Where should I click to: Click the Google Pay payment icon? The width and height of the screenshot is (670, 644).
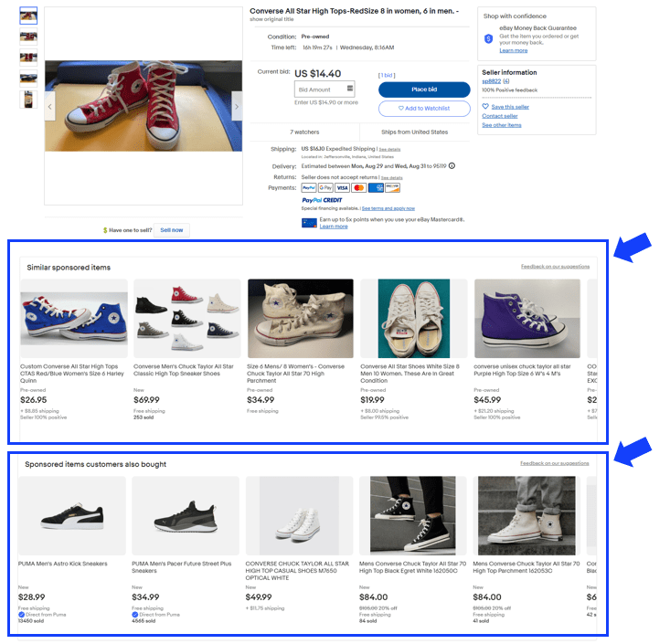click(x=325, y=188)
